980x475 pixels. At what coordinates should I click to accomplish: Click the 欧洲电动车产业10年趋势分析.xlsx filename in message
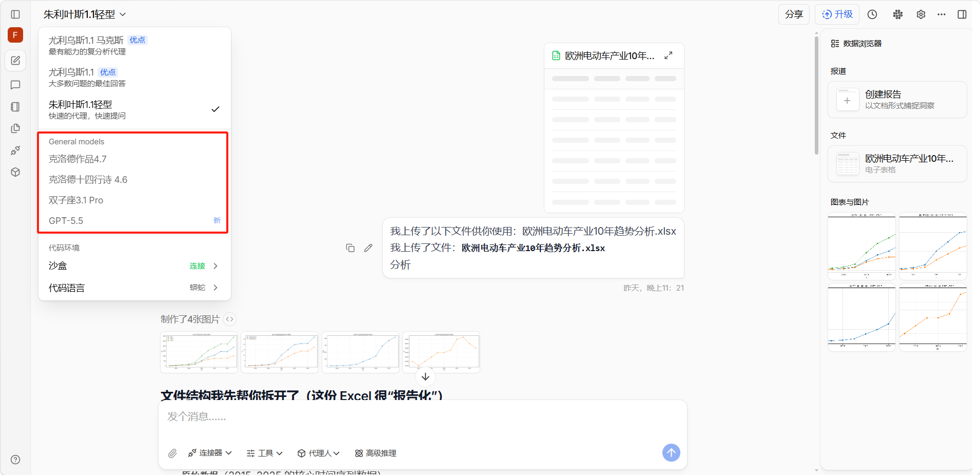tap(533, 248)
